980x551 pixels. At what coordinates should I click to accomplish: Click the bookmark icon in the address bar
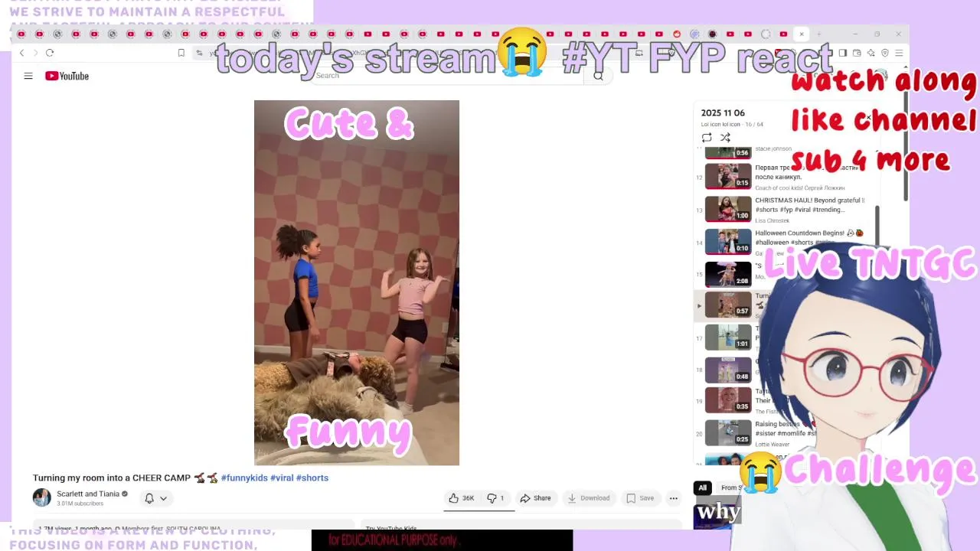point(181,53)
